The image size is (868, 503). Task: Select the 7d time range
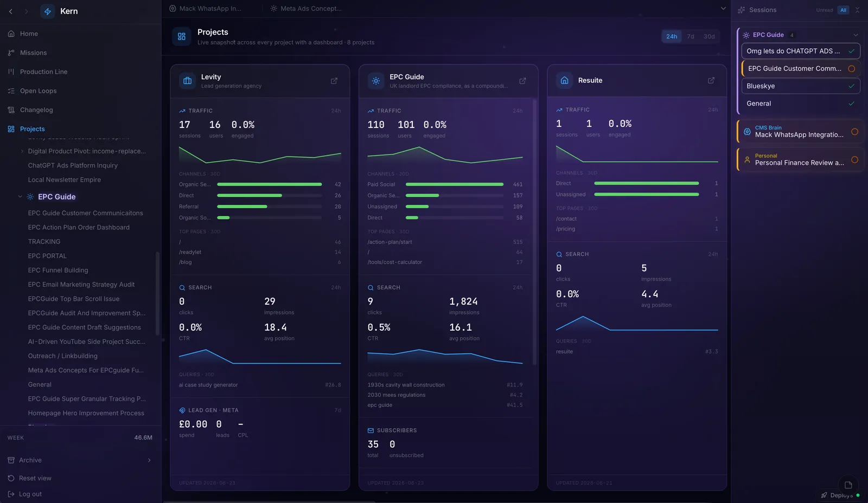(x=691, y=36)
